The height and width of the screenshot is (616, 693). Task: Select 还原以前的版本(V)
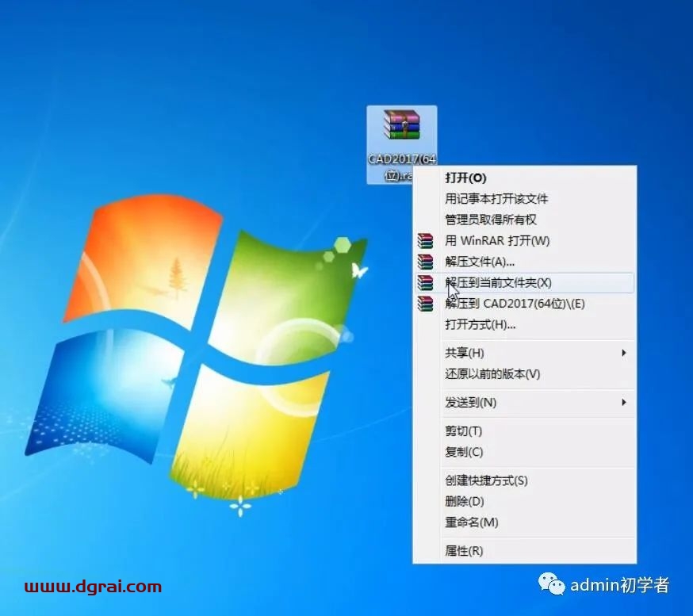click(524, 374)
